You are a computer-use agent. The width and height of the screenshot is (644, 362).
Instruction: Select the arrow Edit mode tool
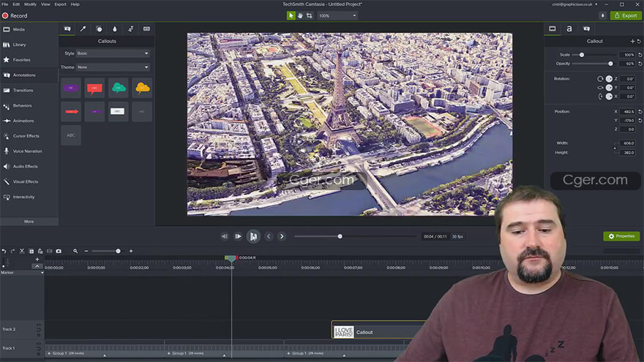(291, 15)
